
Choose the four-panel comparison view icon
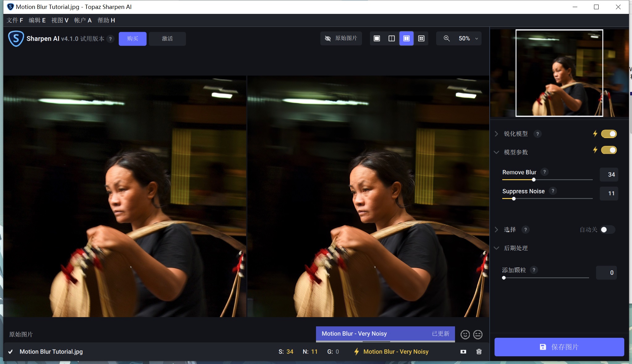click(421, 39)
